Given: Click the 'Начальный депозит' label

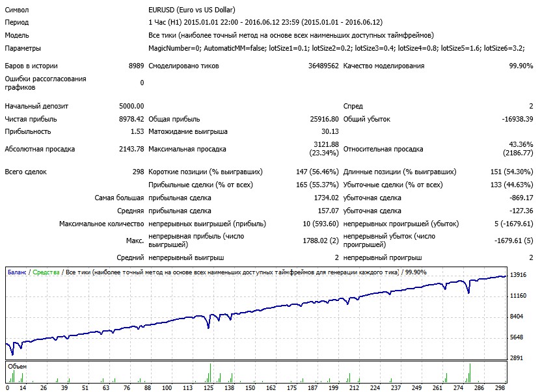Looking at the screenshot, I should [36, 106].
